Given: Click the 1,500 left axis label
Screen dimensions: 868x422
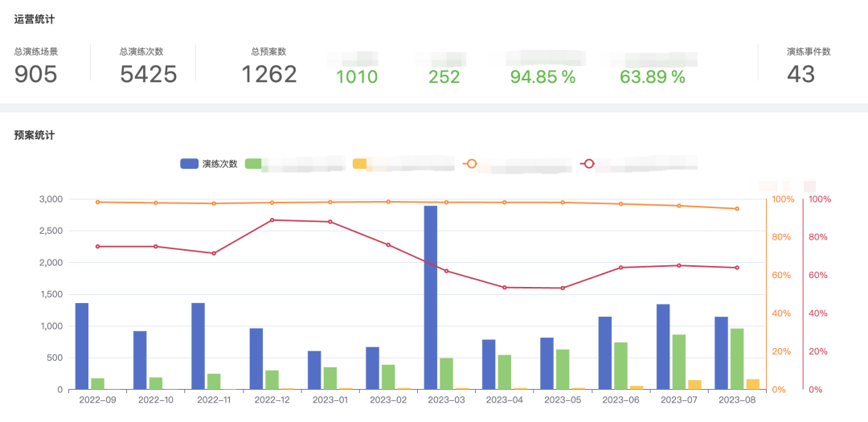Looking at the screenshot, I should tap(51, 294).
